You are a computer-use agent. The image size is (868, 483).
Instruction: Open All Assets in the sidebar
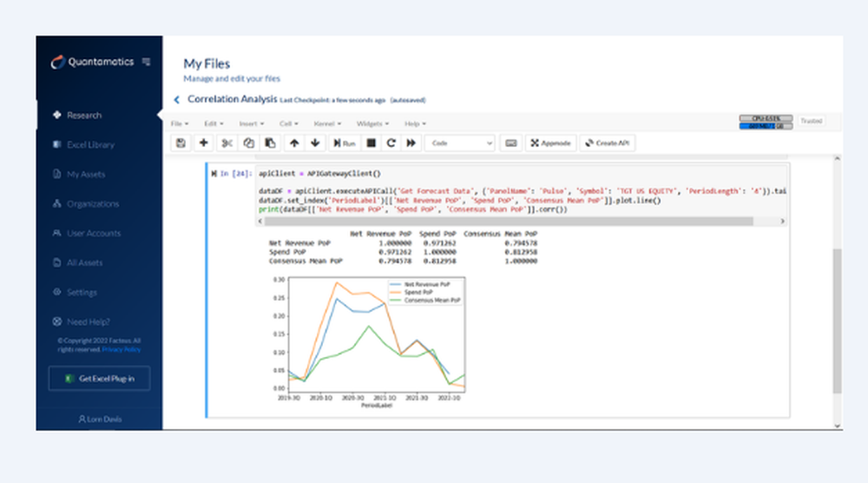tap(84, 262)
